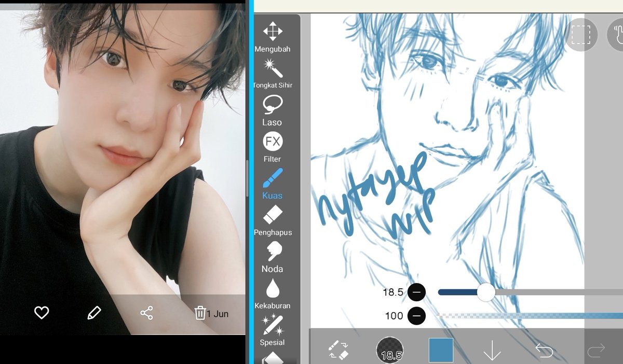Image resolution: width=623 pixels, height=364 pixels.
Task: Tap the trash delete icon in gallery
Action: 200,313
